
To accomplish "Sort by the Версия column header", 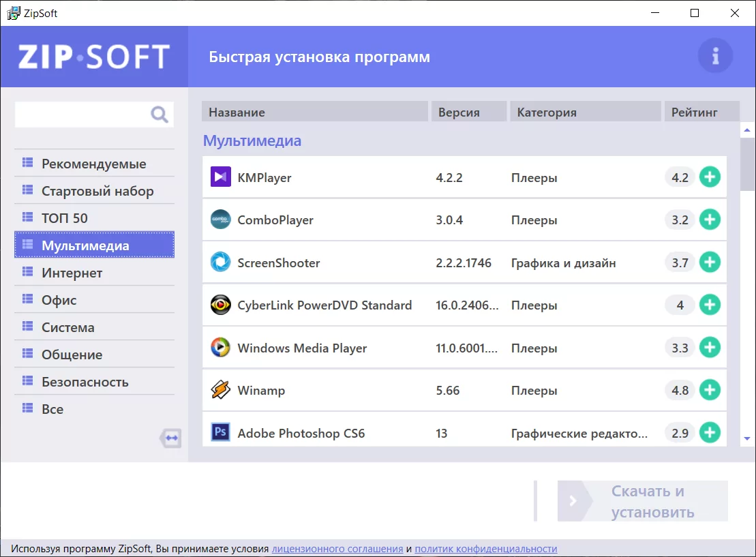I will 469,112.
